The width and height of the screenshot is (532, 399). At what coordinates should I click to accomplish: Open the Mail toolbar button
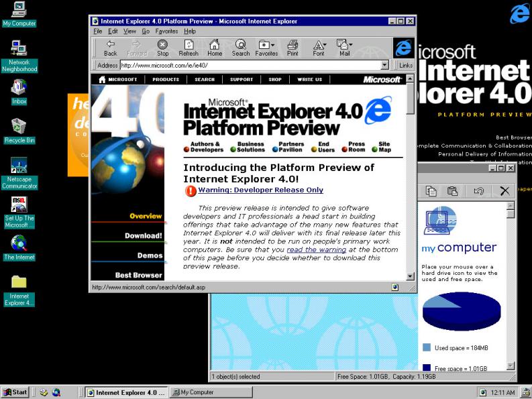click(x=344, y=48)
